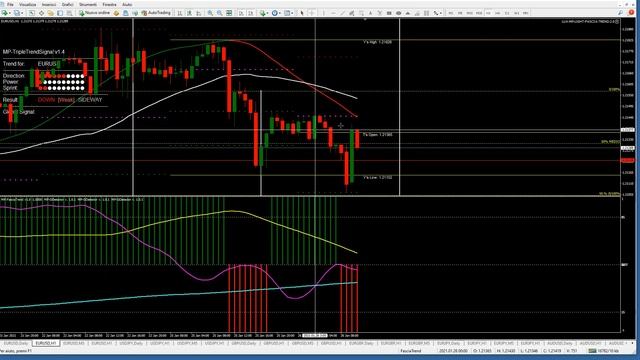Switch chart to bar chart icon
Image resolution: width=640 pixels, height=360 pixels.
180,13
